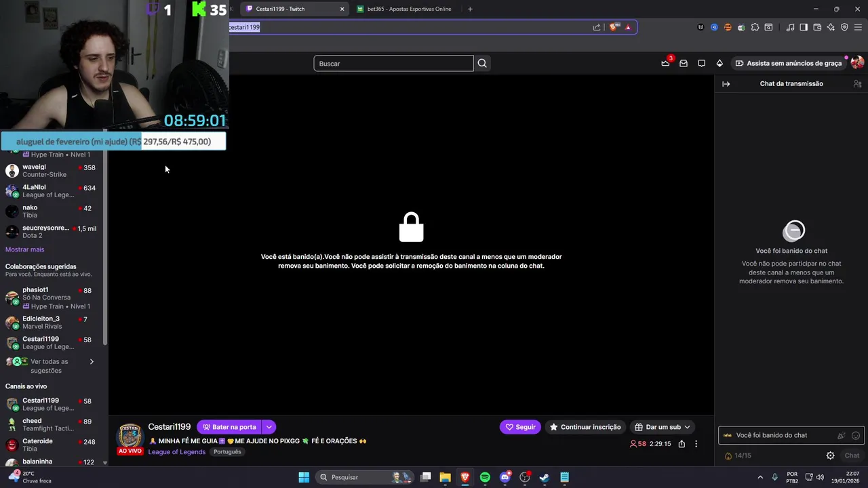Click Brave Rewards triangle icon
The height and width of the screenshot is (488, 868).
click(x=628, y=27)
